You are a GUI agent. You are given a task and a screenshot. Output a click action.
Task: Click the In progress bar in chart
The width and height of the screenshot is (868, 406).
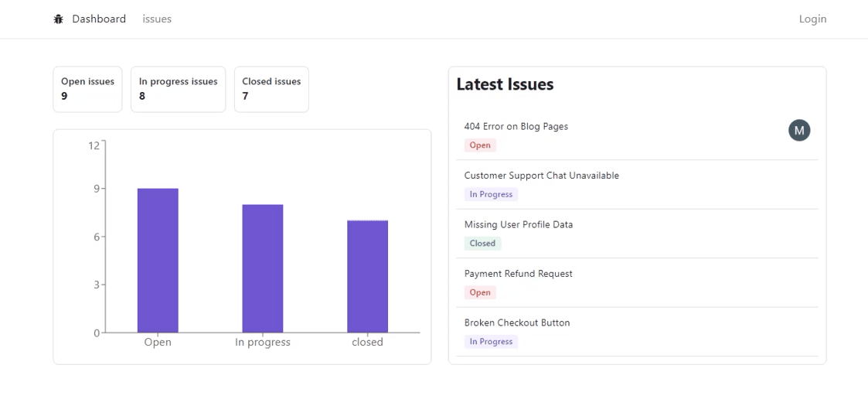[263, 268]
